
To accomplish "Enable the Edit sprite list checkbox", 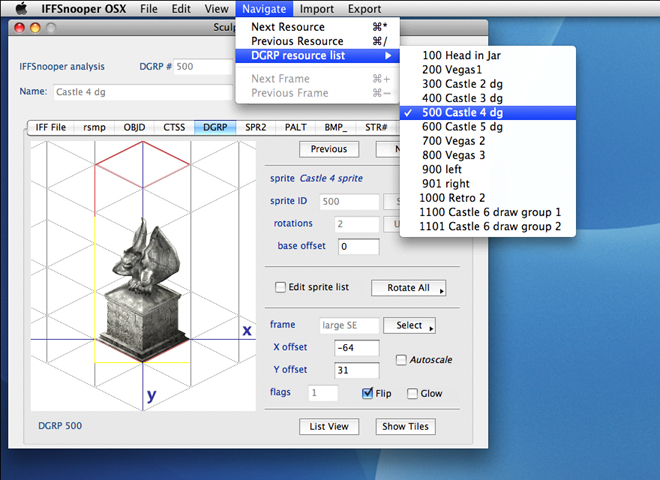I will click(280, 287).
